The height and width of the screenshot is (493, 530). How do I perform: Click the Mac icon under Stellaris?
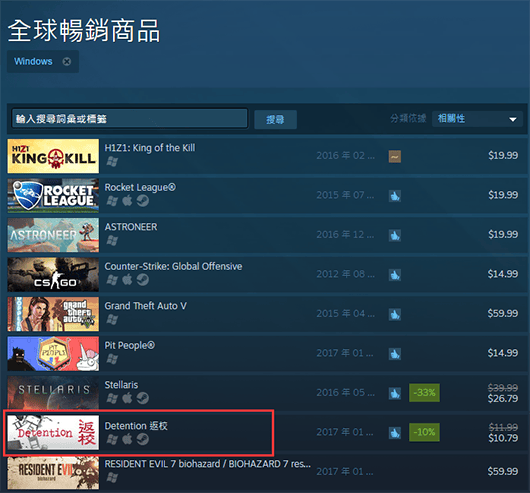pos(127,398)
